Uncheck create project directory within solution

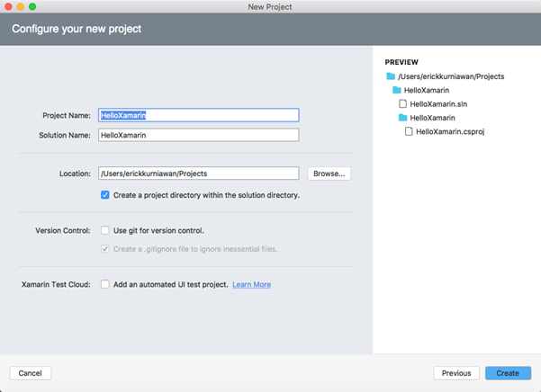coord(105,195)
